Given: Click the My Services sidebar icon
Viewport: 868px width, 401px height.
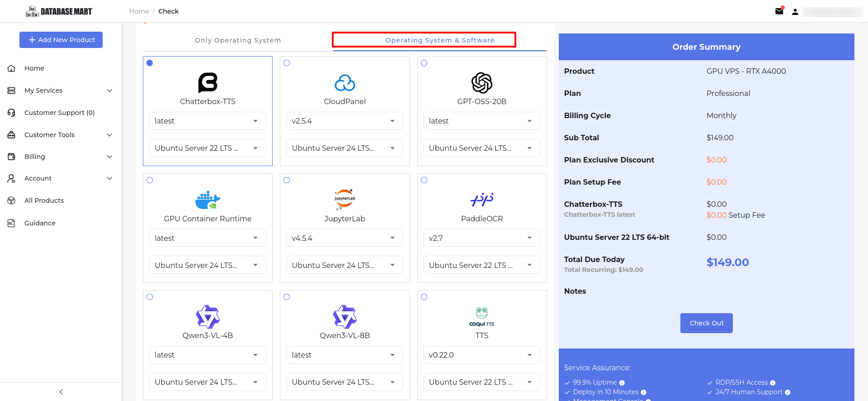Looking at the screenshot, I should point(12,91).
